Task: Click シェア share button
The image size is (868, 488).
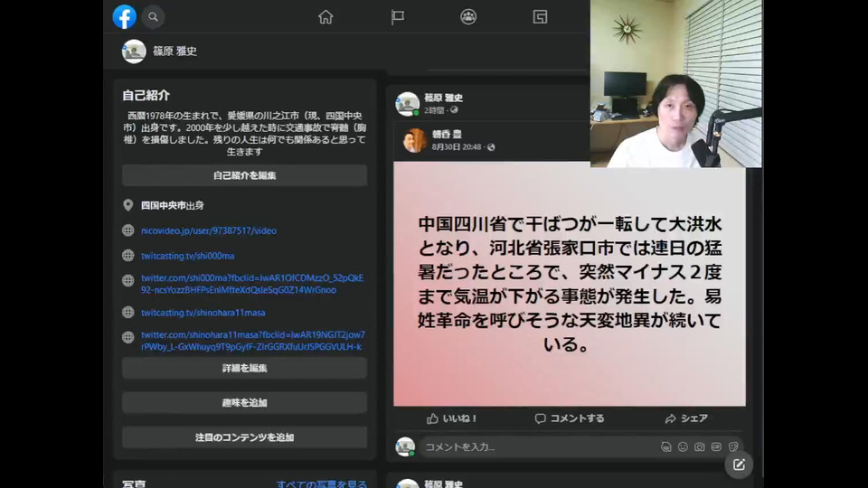Action: [x=686, y=418]
